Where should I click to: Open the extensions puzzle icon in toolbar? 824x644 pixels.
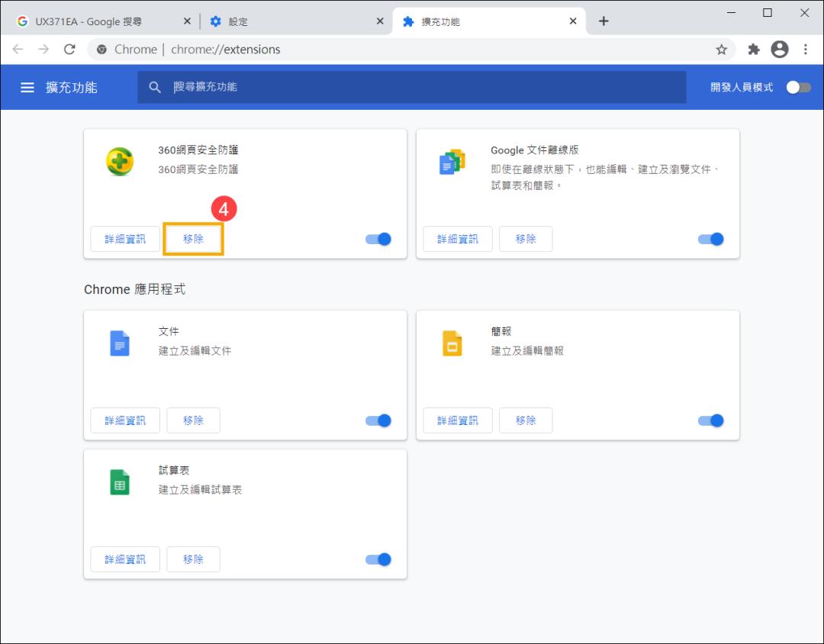click(752, 49)
